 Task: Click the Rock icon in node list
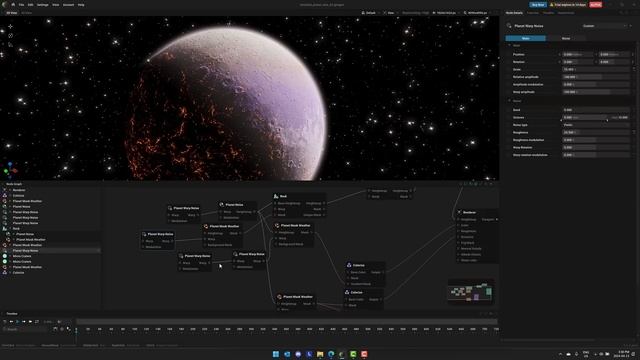pyautogui.click(x=5, y=229)
